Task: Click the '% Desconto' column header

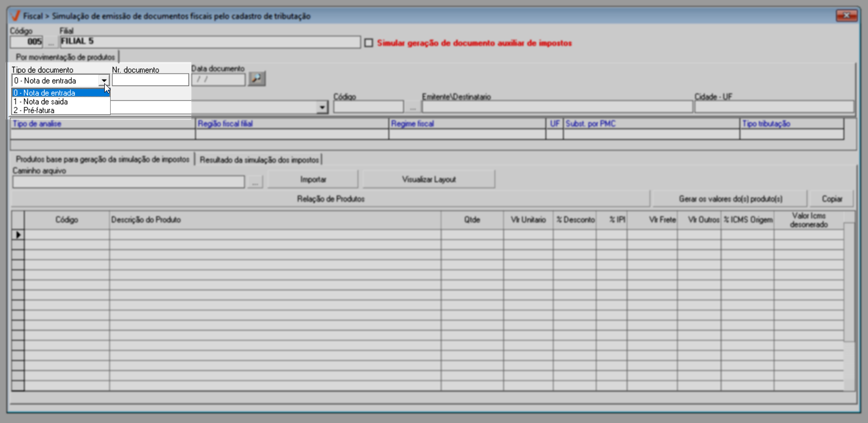Action: click(x=575, y=220)
